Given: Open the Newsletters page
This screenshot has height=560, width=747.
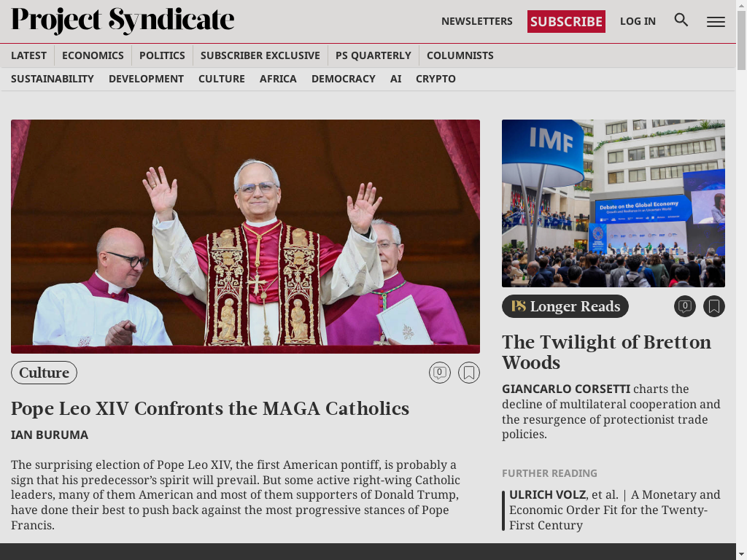Looking at the screenshot, I should point(477,21).
